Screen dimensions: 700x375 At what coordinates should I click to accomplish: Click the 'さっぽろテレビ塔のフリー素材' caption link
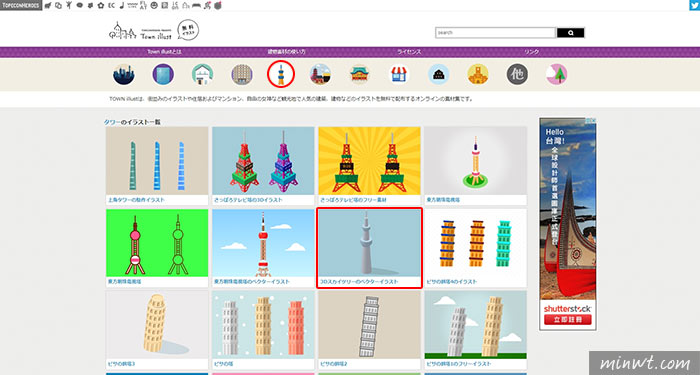coord(353,200)
